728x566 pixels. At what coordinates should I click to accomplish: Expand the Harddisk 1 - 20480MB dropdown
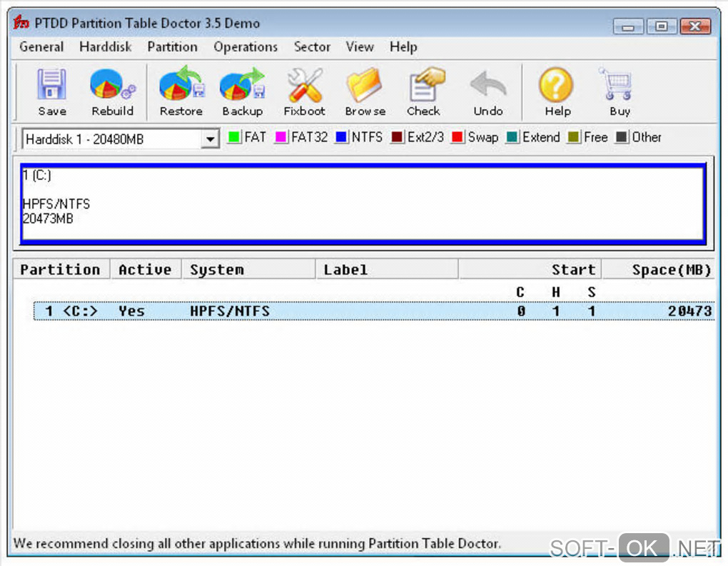point(210,139)
